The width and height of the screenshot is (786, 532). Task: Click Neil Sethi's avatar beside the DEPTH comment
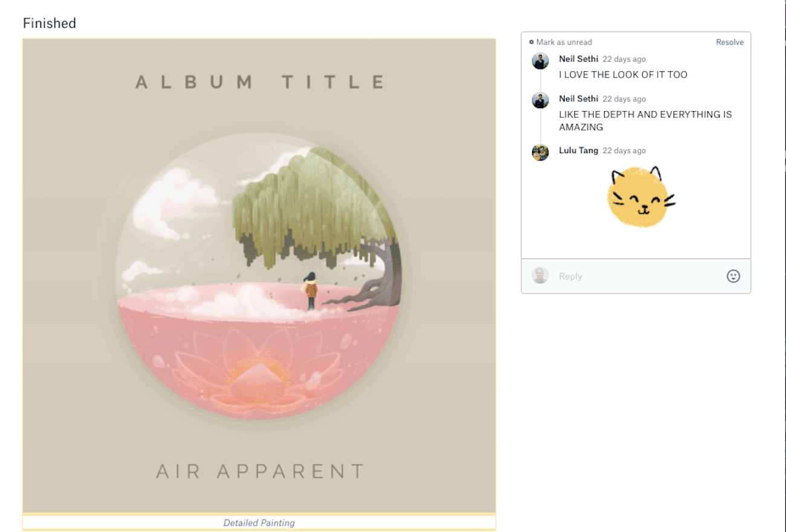(x=540, y=100)
